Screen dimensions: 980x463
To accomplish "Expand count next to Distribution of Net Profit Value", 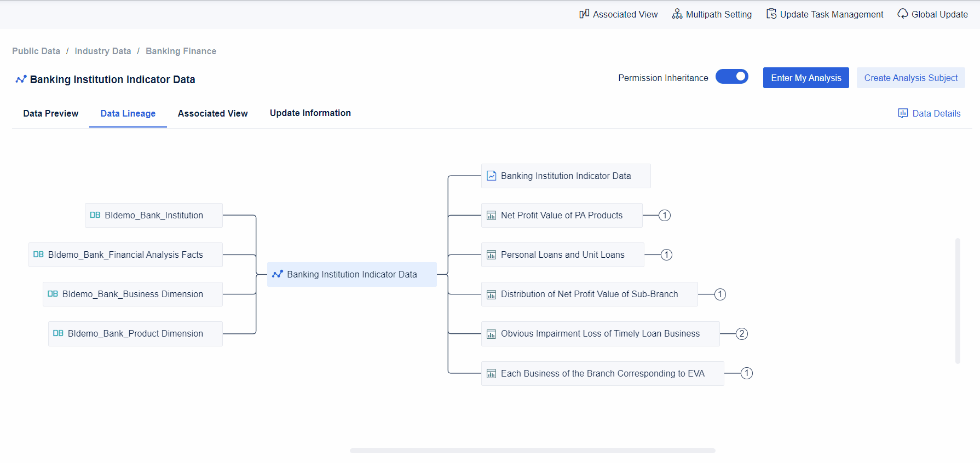I will click(720, 294).
